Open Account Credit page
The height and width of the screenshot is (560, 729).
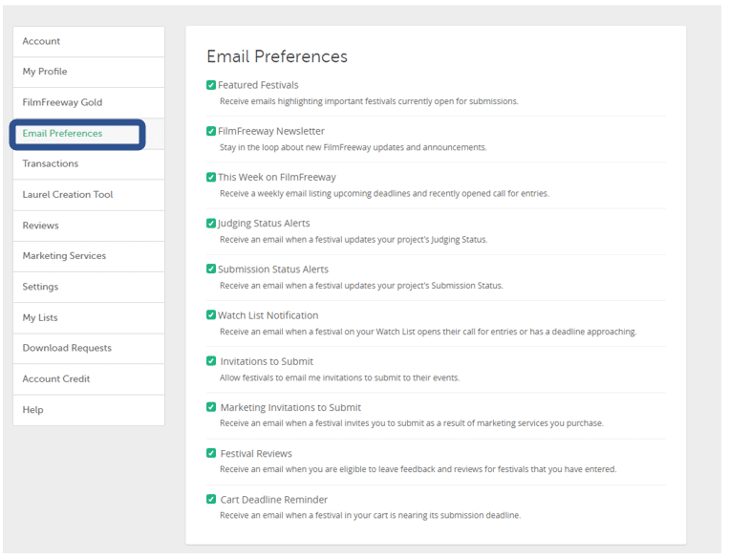89,379
